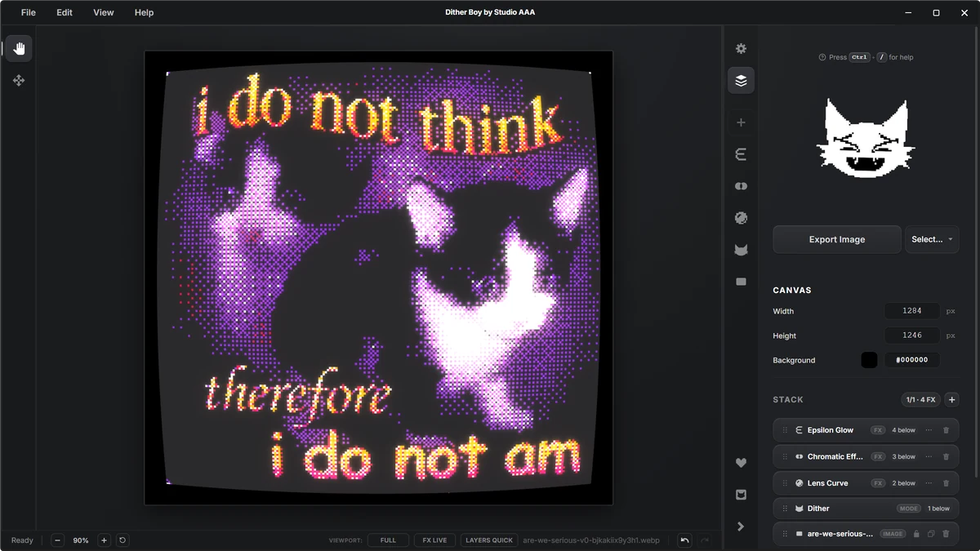Click the canvas Width field 1284
The image size is (980, 551).
912,311
